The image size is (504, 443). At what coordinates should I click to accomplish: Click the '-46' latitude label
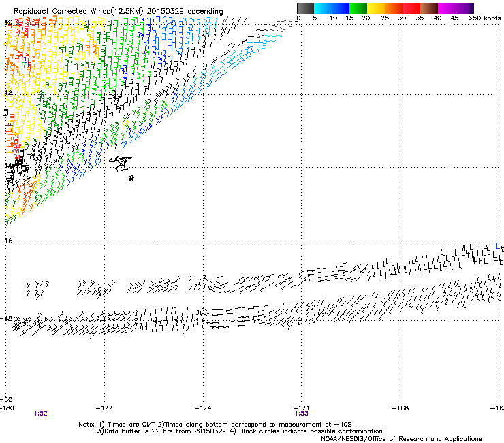6,241
